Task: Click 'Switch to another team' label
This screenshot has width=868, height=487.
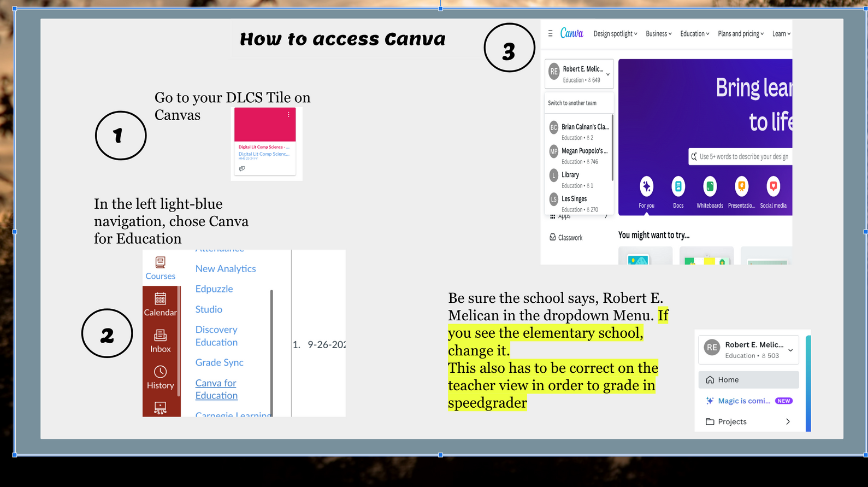Action: pos(572,103)
